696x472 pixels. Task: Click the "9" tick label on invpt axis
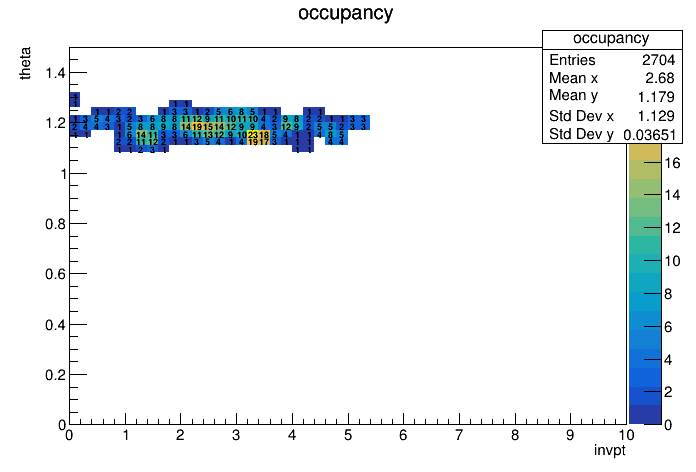point(570,435)
